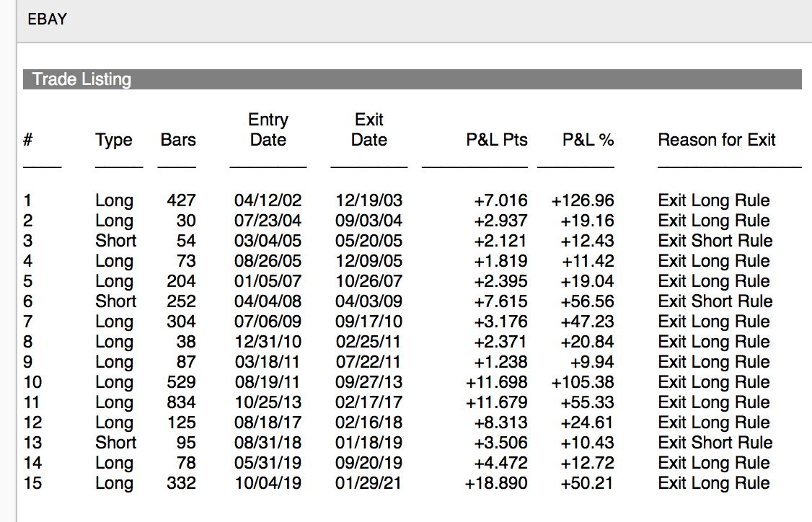Screen dimensions: 812x522
Task: Select bars value 427
Action: 181,200
